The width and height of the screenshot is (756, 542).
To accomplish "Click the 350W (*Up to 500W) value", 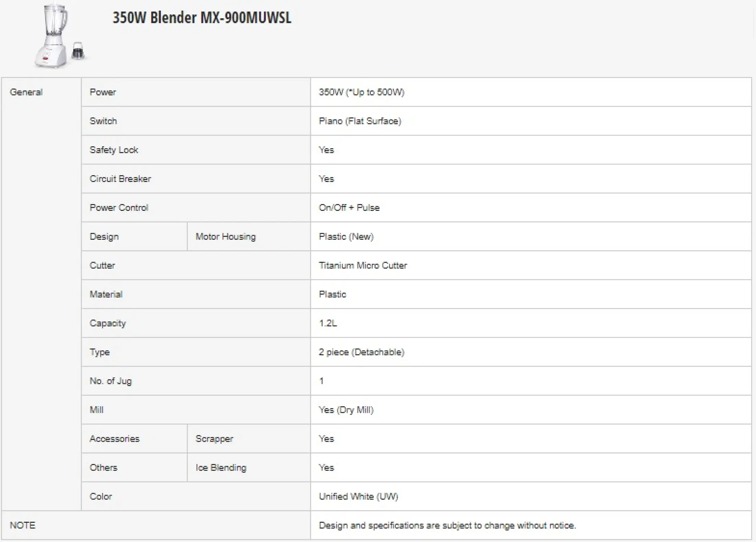I will coord(362,92).
